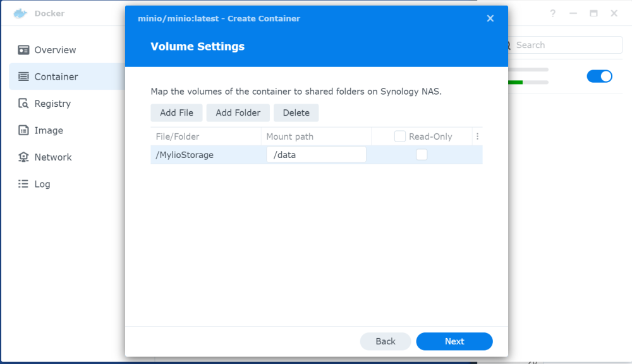Select the Container list icon
This screenshot has width=632, height=364.
point(23,76)
